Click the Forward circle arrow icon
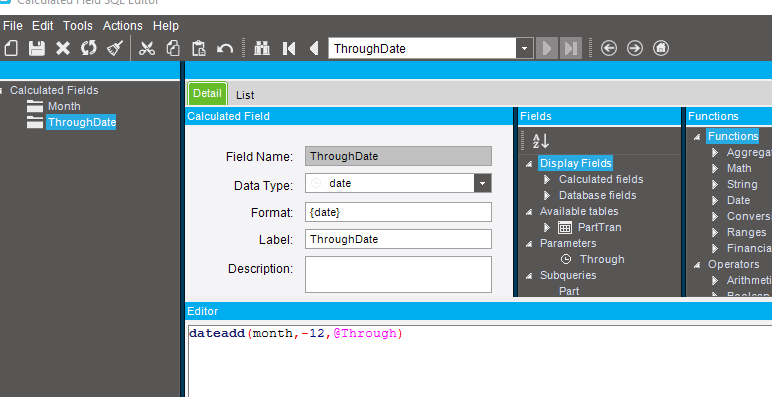Image resolution: width=772 pixels, height=397 pixels. tap(635, 48)
